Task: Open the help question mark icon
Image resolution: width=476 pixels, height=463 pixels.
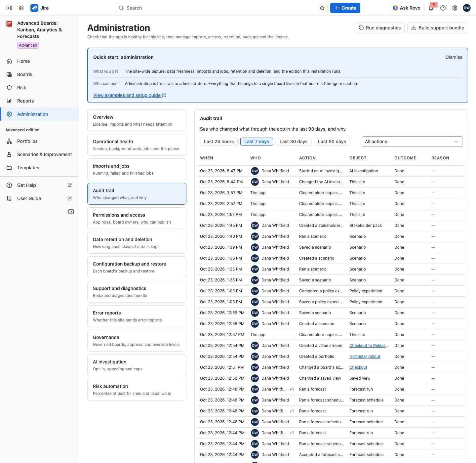Action: click(443, 8)
